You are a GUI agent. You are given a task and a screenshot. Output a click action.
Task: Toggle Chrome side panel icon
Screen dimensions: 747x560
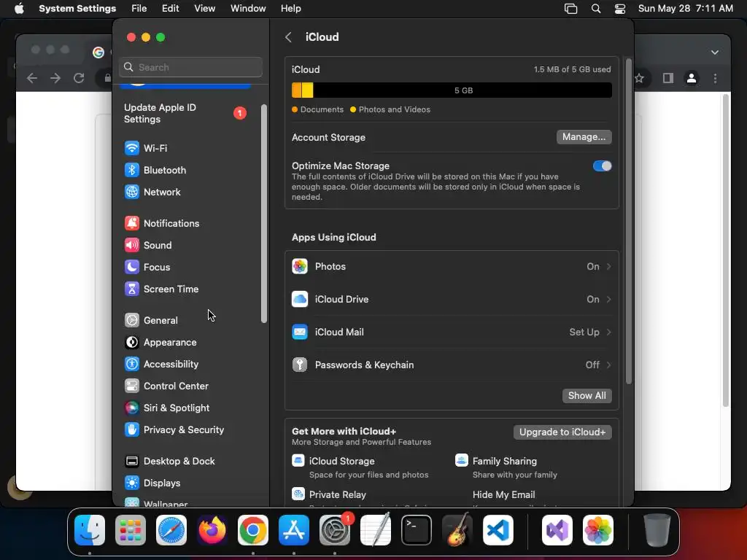point(668,78)
